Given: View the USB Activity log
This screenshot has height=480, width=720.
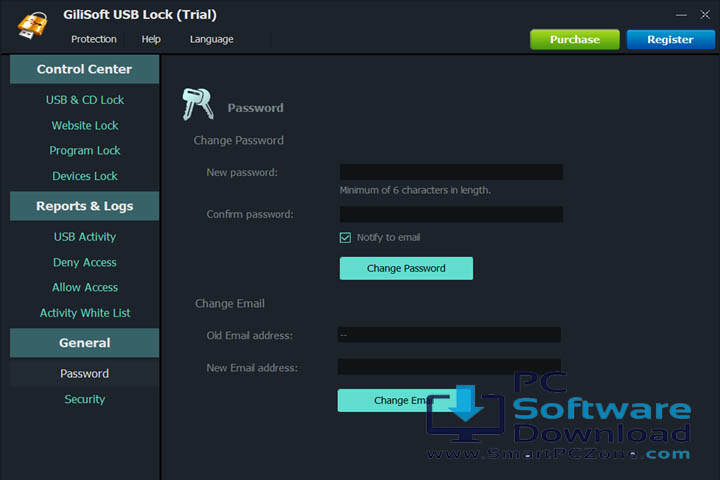Looking at the screenshot, I should click(85, 237).
